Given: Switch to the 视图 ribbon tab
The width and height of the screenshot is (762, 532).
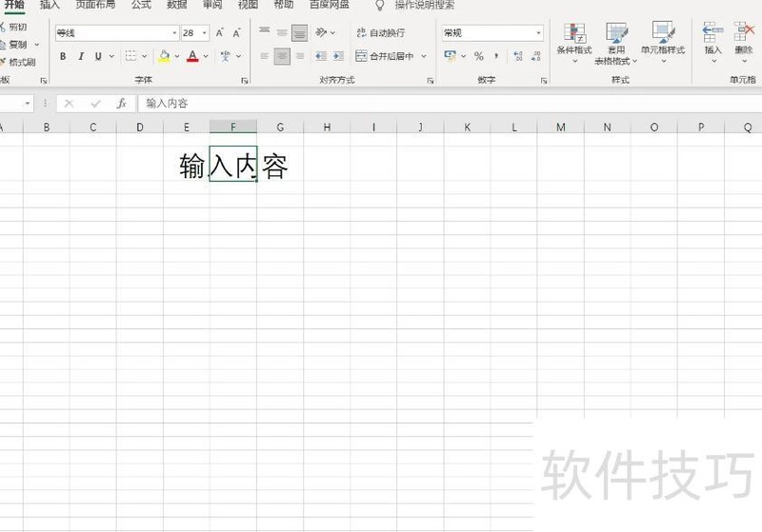Looking at the screenshot, I should coord(248,5).
